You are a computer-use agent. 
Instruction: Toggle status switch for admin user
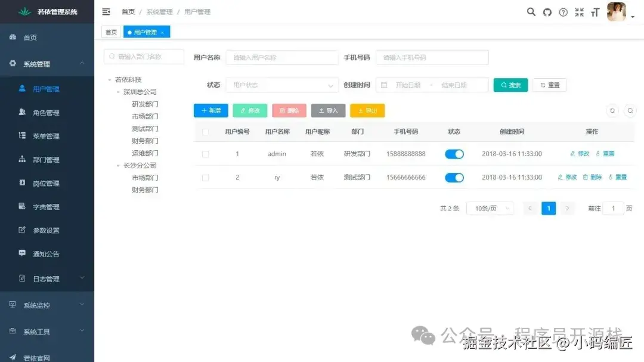click(x=454, y=154)
